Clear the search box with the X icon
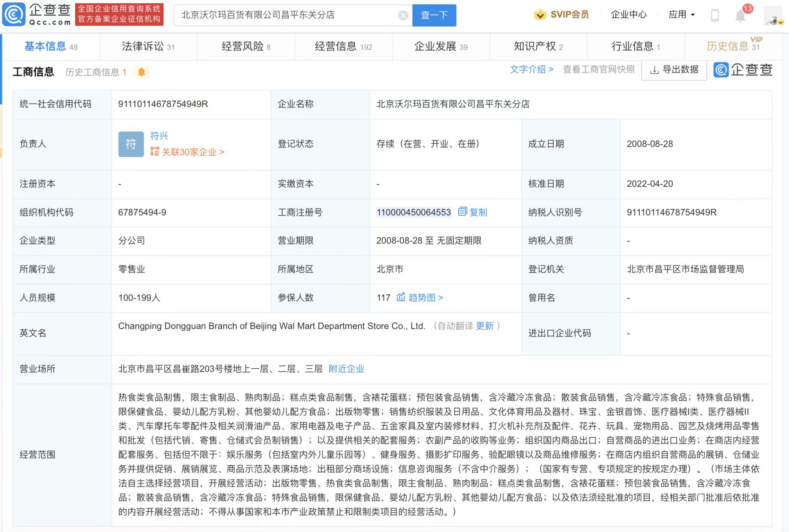 [x=403, y=15]
